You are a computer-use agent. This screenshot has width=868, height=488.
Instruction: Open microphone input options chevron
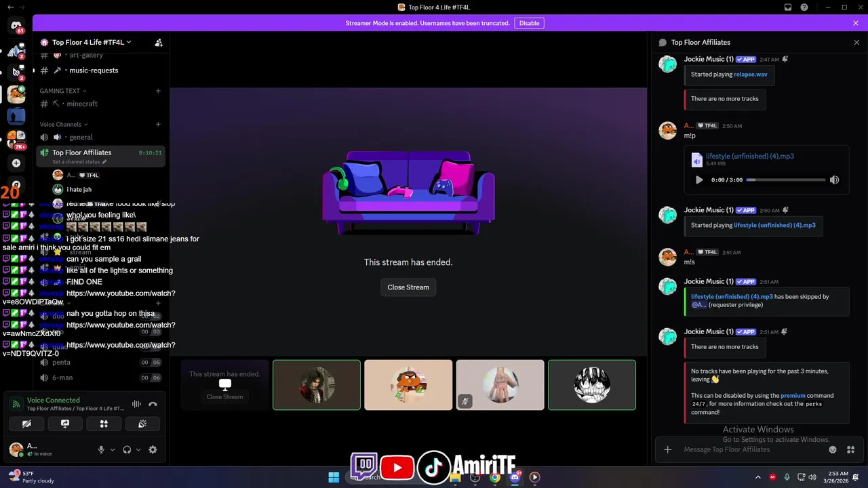click(x=113, y=449)
